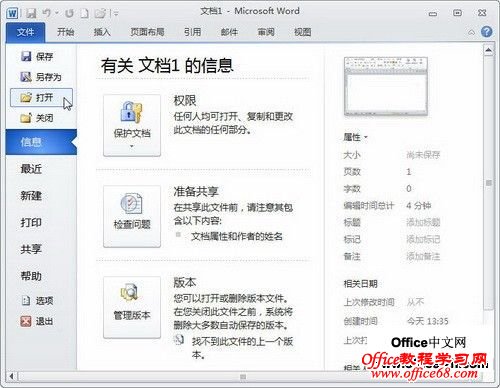Switch to the 视图 (View) tab
This screenshot has width=500, height=388.
[303, 32]
